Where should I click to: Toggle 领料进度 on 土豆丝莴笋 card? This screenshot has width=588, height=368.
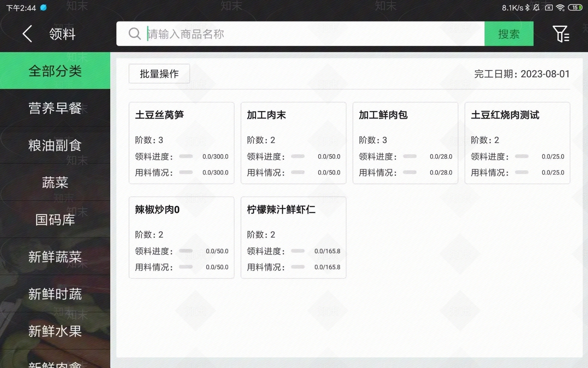[x=186, y=156]
